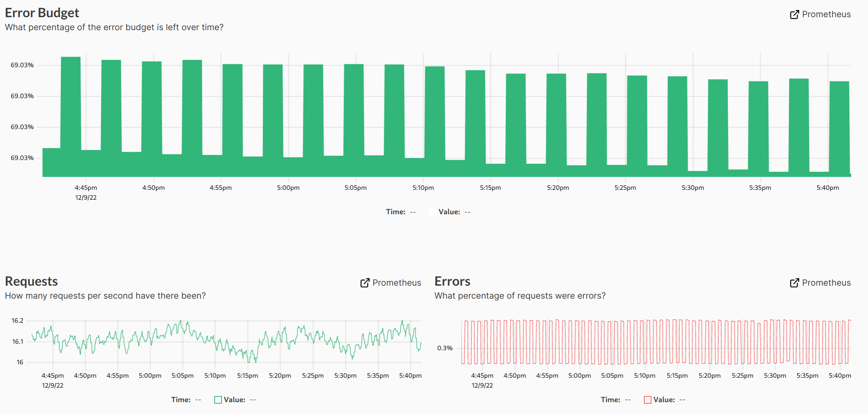Toggle the Value legend swatch under Error Budget

(432, 212)
